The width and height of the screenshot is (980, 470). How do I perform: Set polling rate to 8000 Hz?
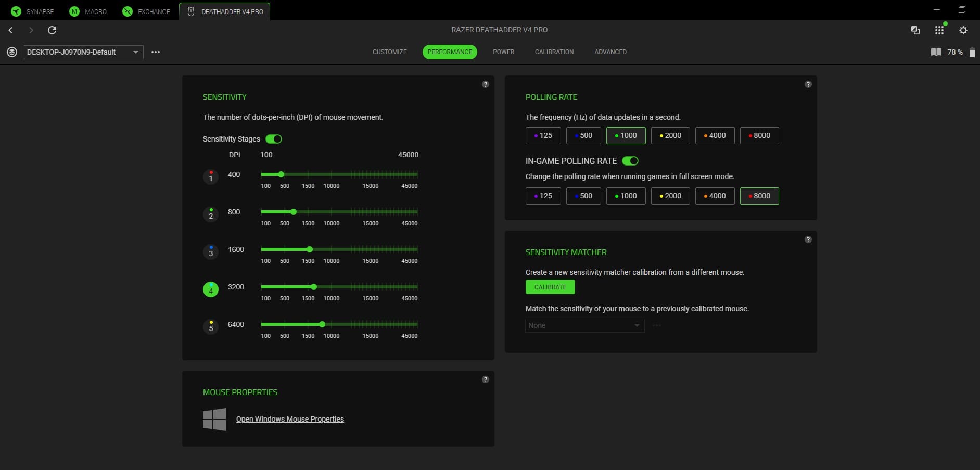pos(759,135)
